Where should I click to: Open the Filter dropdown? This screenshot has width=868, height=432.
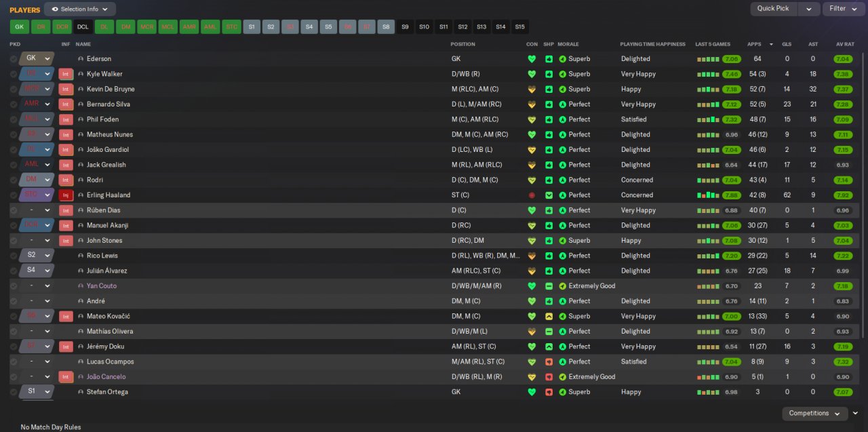844,9
